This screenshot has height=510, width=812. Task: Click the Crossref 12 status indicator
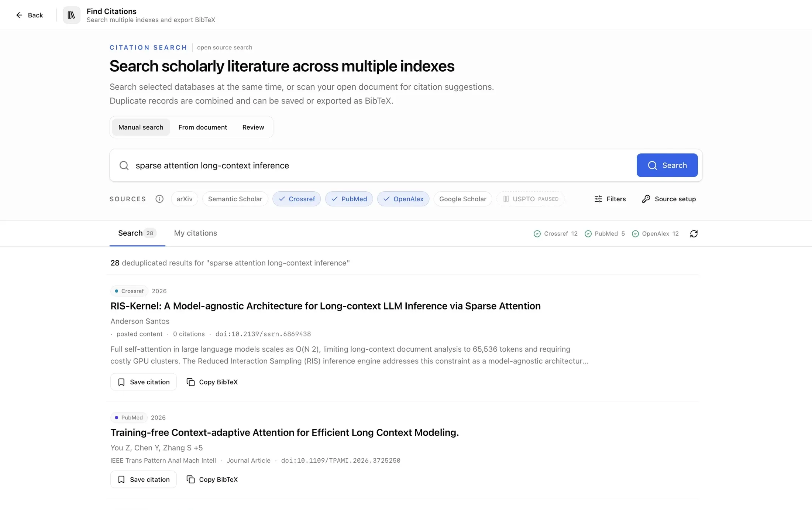tap(555, 234)
